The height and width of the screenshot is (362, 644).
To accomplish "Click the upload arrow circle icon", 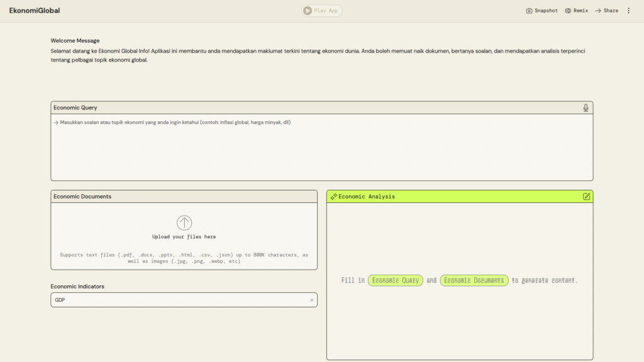I will [x=184, y=222].
